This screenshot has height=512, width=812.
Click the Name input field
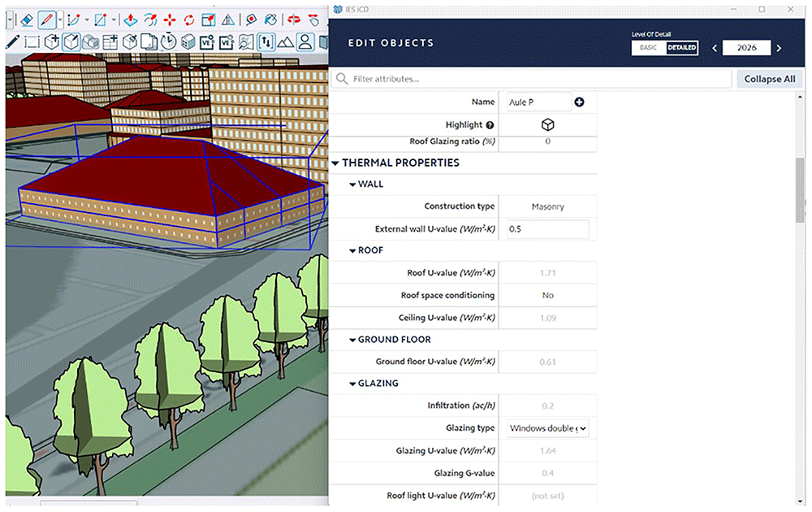click(x=538, y=102)
